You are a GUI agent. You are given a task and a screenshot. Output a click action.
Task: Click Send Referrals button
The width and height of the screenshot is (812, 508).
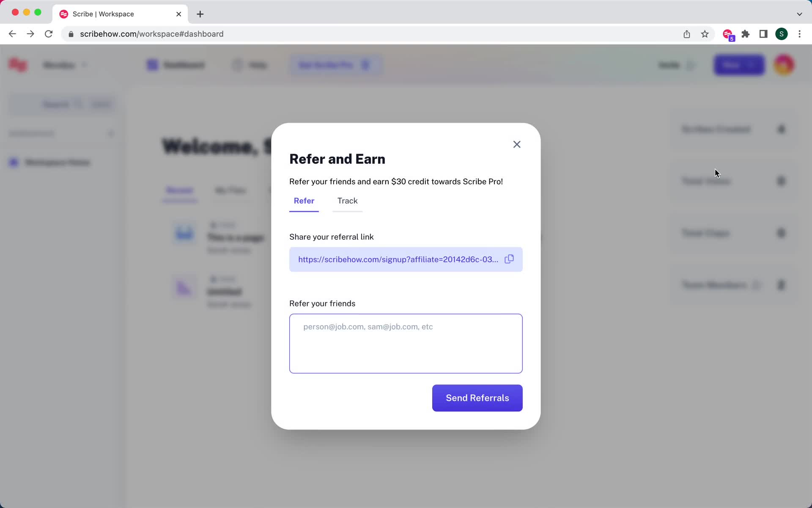(x=477, y=398)
